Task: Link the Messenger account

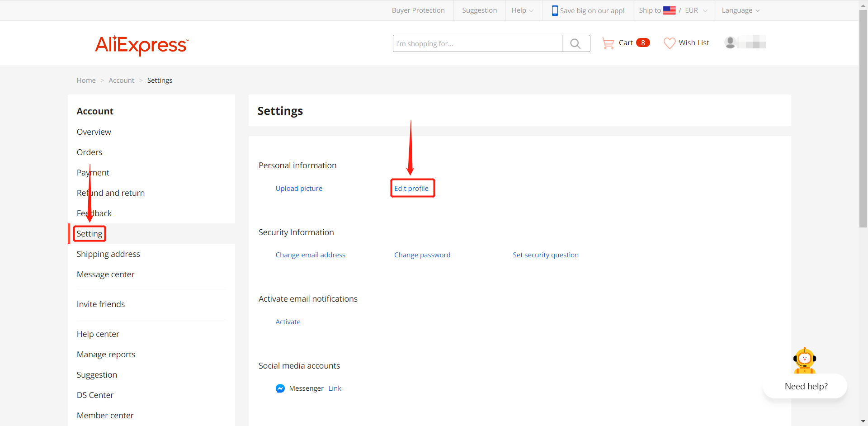Action: pyautogui.click(x=335, y=388)
